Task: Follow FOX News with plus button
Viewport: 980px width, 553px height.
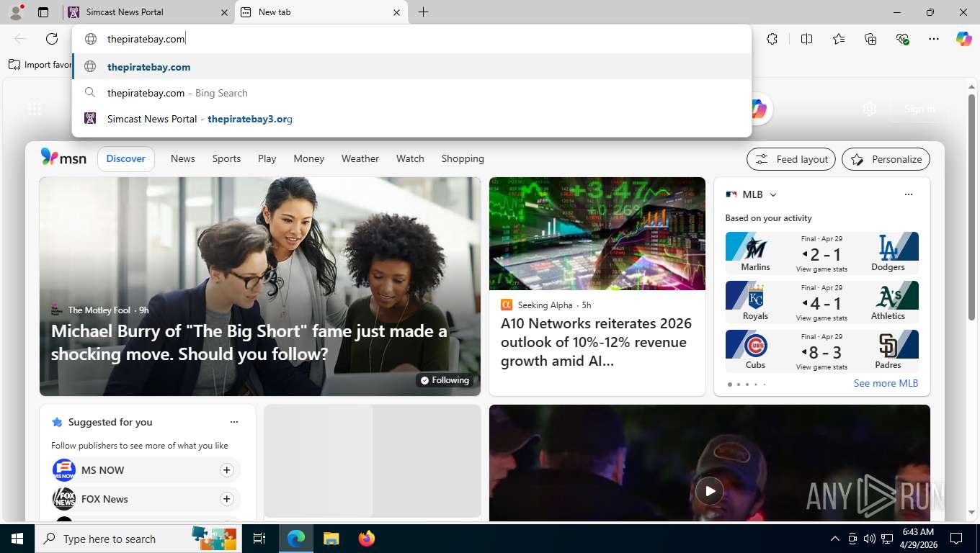Action: [226, 499]
